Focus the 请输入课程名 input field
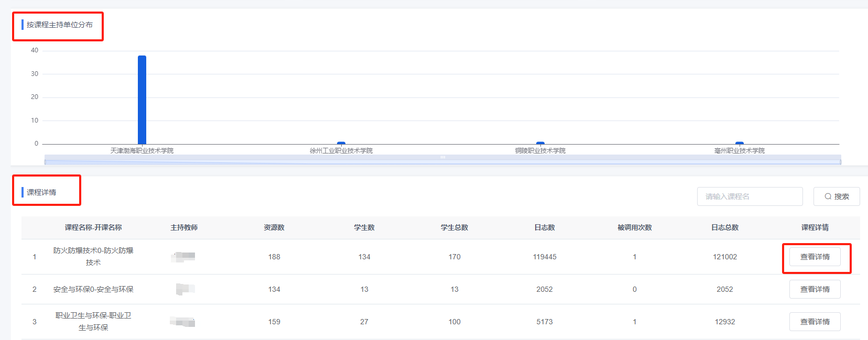Viewport: 868px width, 340px height. 750,196
